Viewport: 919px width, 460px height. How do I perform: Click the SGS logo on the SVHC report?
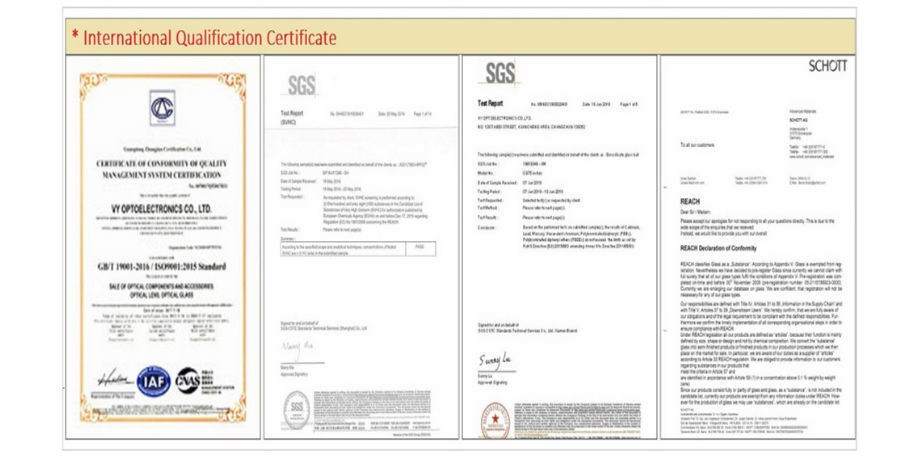302,86
